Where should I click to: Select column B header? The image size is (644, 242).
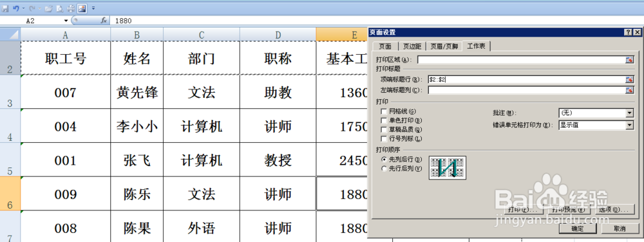137,35
